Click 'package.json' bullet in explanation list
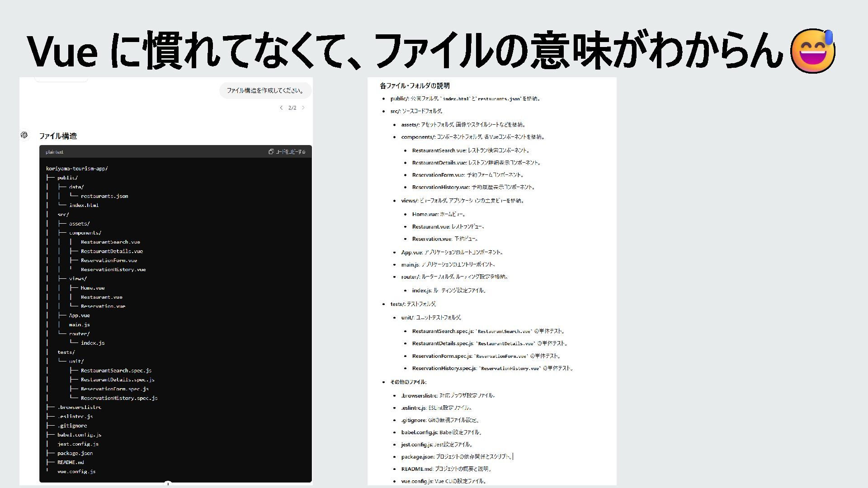Image resolution: width=868 pixels, height=488 pixels. click(x=417, y=457)
